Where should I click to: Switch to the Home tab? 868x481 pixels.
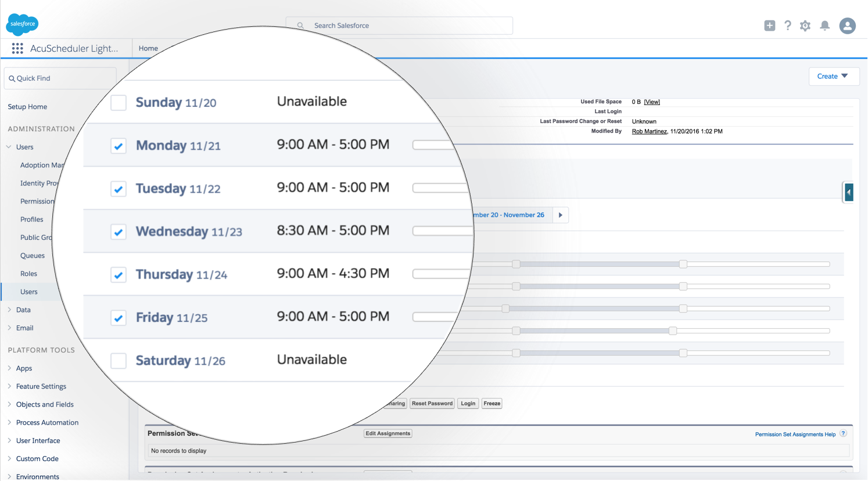coord(148,48)
